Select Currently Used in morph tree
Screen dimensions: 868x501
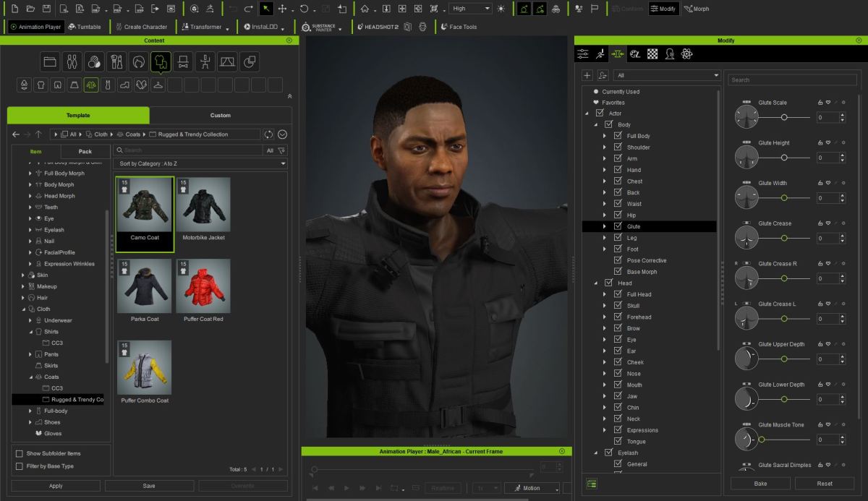coord(621,92)
